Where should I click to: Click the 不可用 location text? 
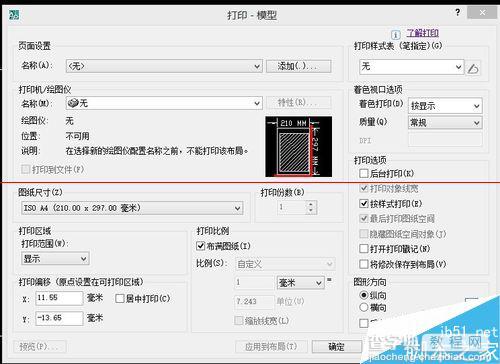tap(77, 136)
